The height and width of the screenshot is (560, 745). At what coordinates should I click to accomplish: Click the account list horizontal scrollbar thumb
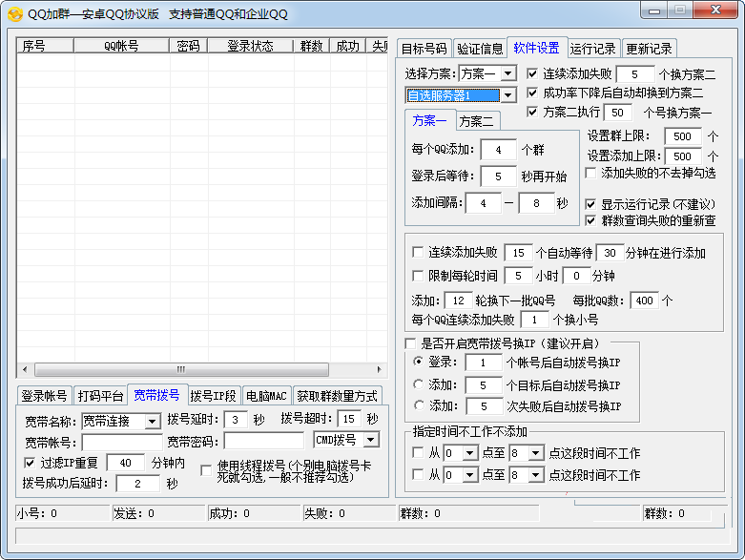(181, 369)
